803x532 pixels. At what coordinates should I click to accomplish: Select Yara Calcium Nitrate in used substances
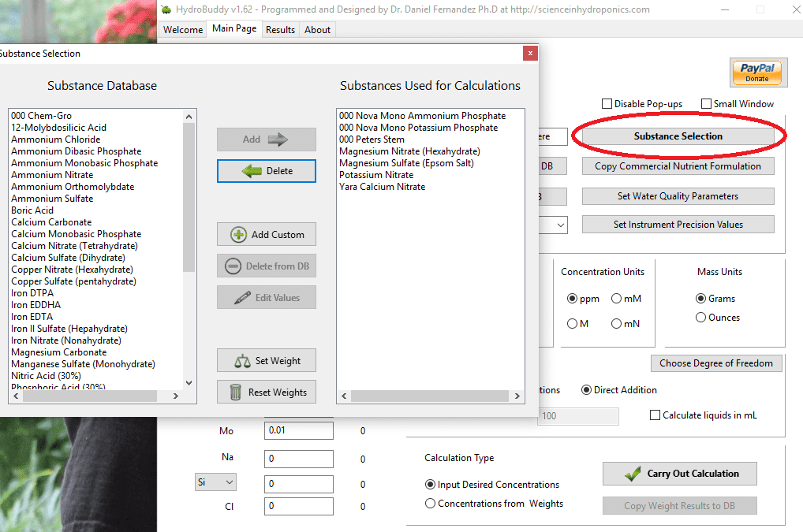pyautogui.click(x=382, y=187)
